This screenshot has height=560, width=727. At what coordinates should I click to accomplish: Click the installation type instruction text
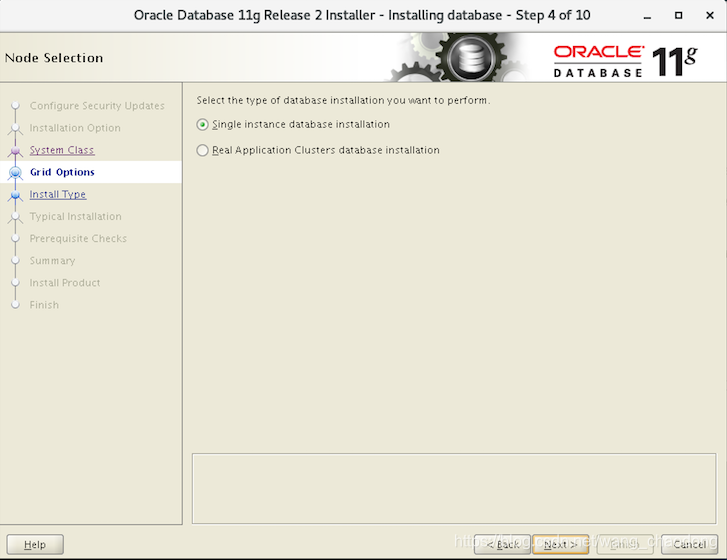coord(343,101)
